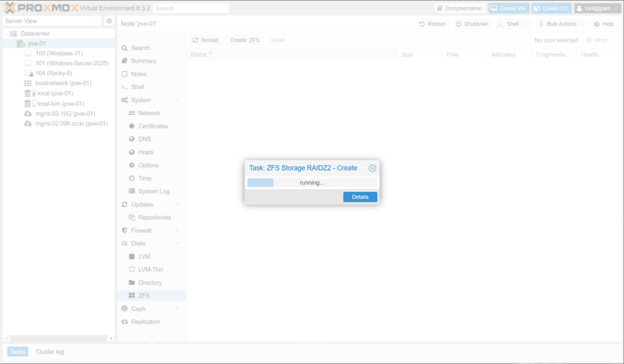
Task: Click the Details button in task dialog
Action: [360, 197]
